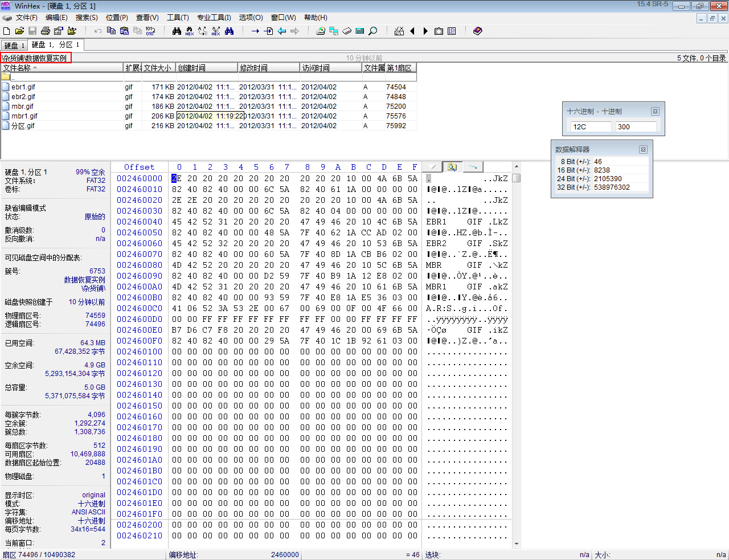Open the Calculator toolbar icon

click(360, 31)
